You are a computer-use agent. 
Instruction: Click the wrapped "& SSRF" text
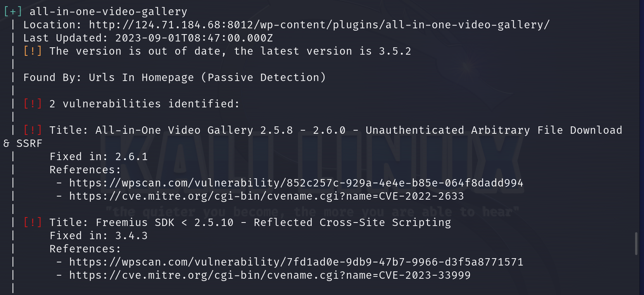pyautogui.click(x=22, y=143)
